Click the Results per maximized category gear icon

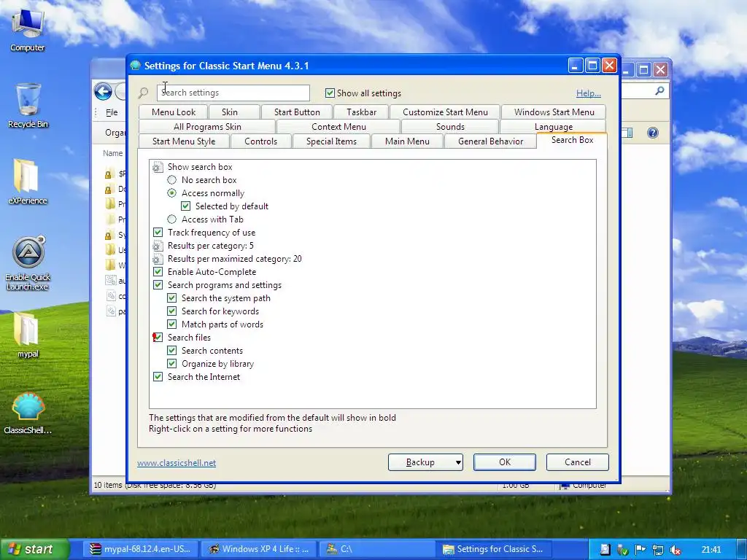[158, 259]
